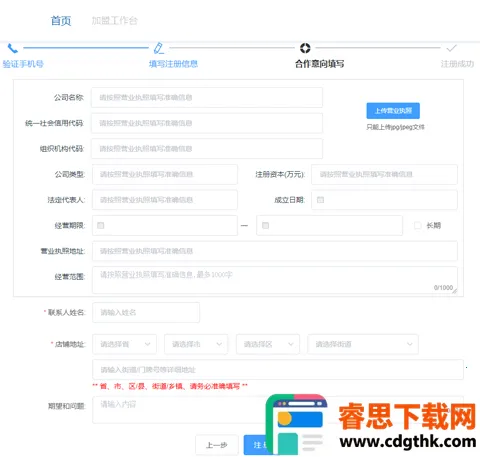Open the 经营期限 end date field

pos(329,225)
